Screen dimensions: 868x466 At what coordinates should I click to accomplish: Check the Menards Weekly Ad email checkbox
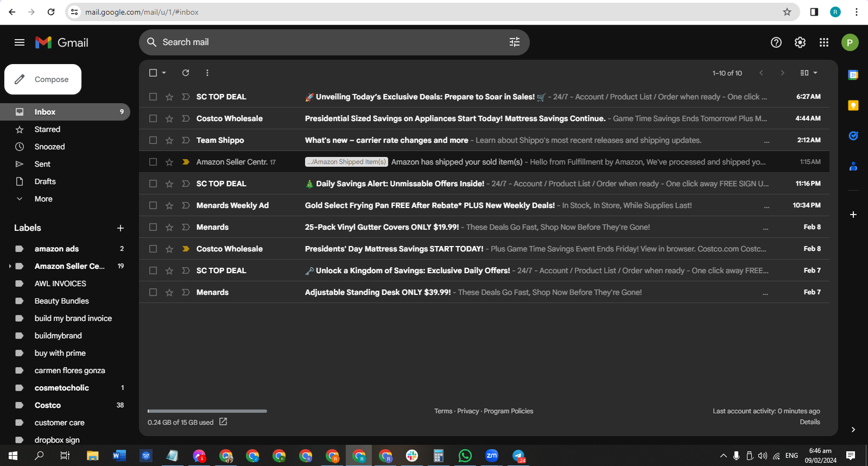(153, 205)
